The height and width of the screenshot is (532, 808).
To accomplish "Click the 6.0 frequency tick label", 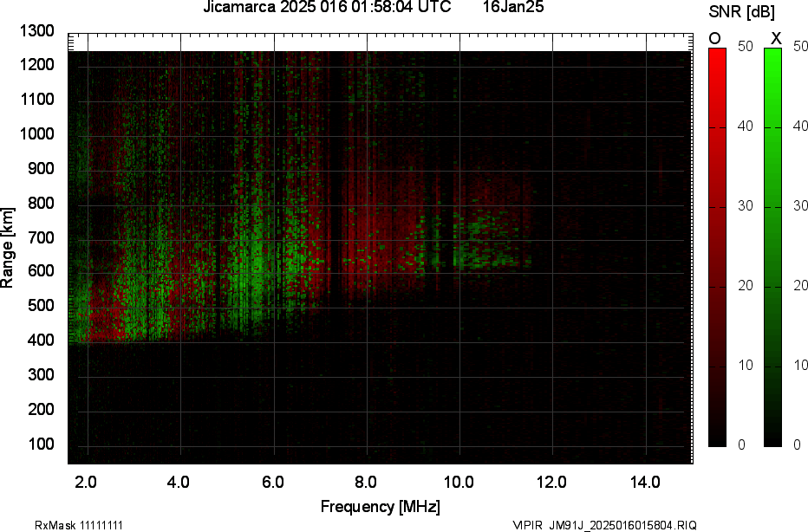I will [x=272, y=482].
